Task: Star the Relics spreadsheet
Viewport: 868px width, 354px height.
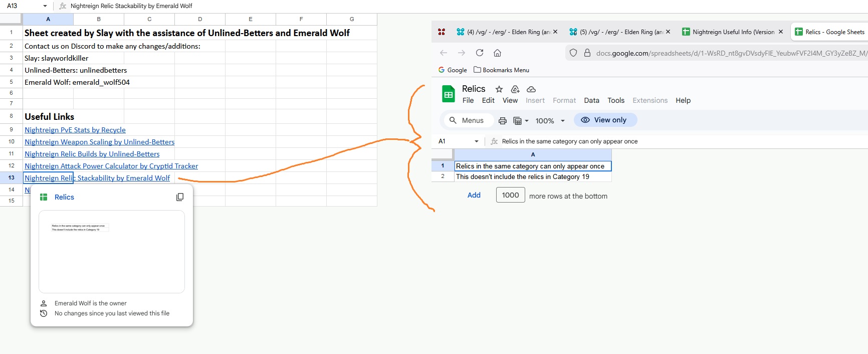Action: [499, 89]
